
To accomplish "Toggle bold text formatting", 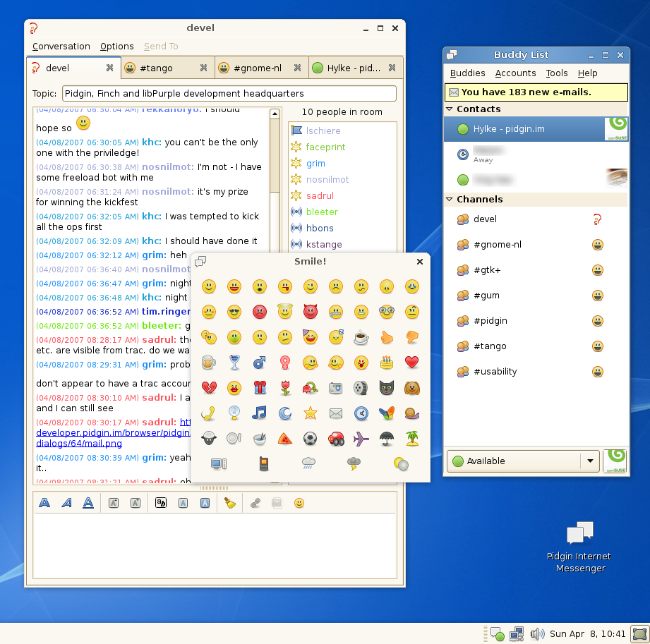I will tap(44, 503).
